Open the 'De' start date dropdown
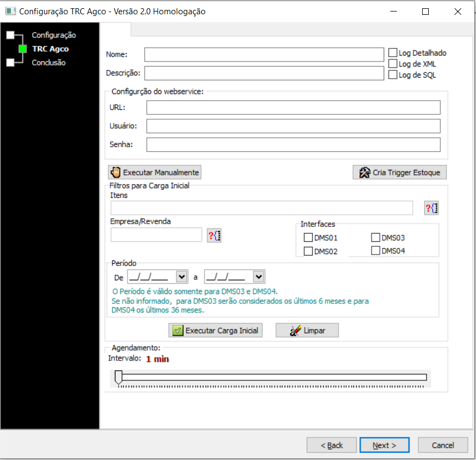Viewport: 476px width, 460px height. pos(181,276)
